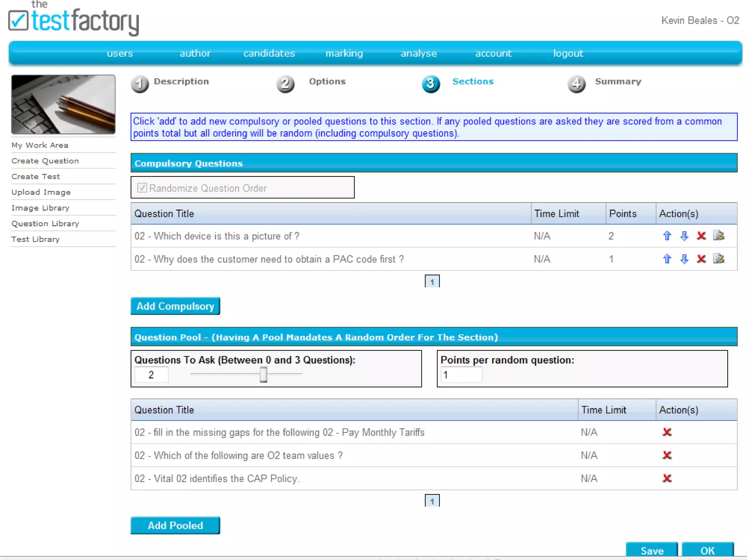Edit the 'Which device is this' question
Screen dimensions: 747x560
pos(719,236)
